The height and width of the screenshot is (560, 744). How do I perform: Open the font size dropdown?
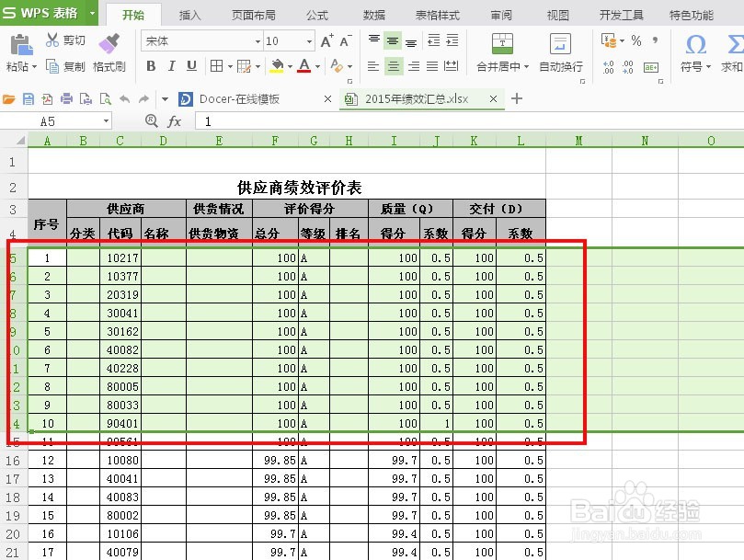pyautogui.click(x=309, y=41)
